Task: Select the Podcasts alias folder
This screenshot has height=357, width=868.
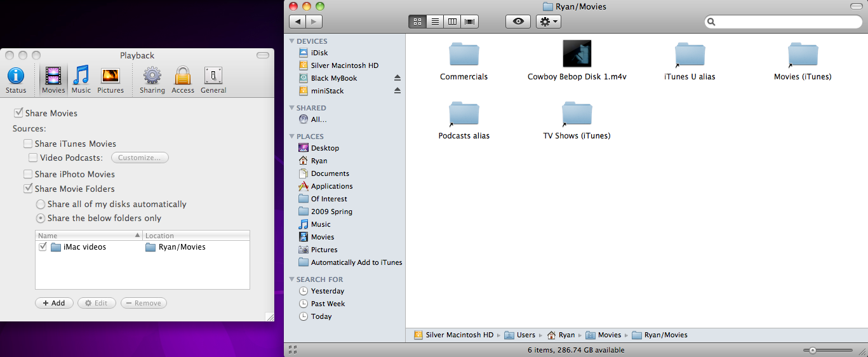Action: point(464,113)
